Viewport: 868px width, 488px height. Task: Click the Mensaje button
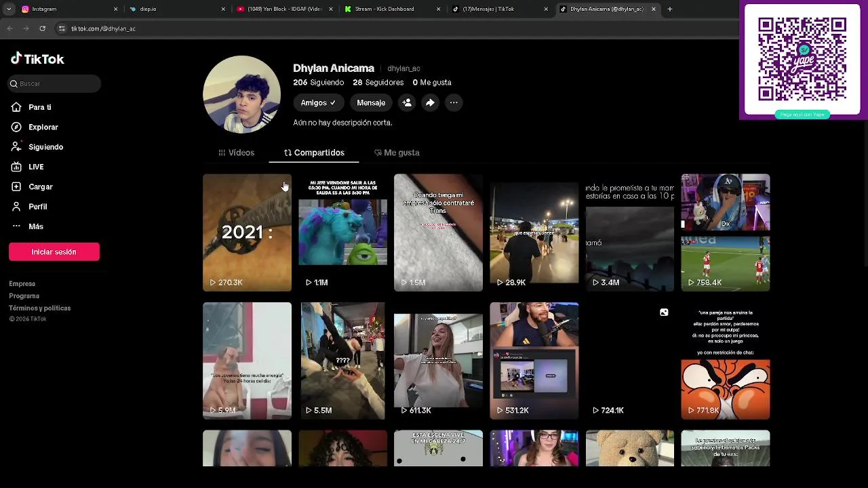click(371, 103)
